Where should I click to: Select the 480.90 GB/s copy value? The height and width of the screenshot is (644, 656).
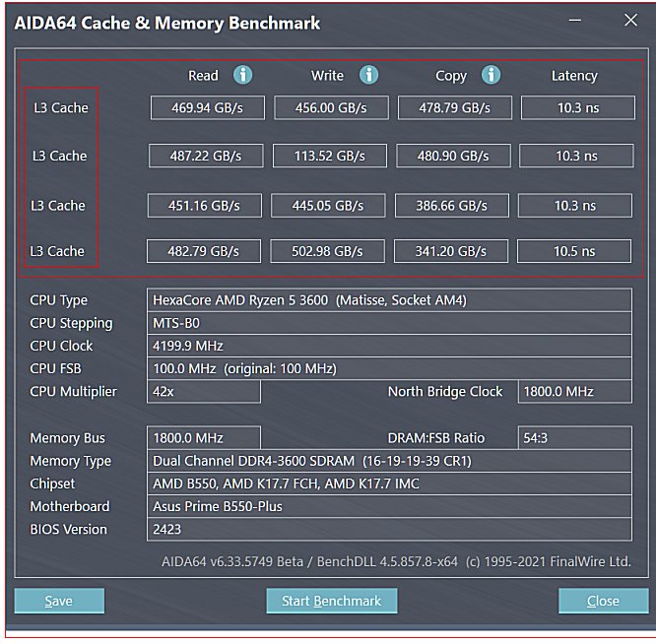point(453,156)
